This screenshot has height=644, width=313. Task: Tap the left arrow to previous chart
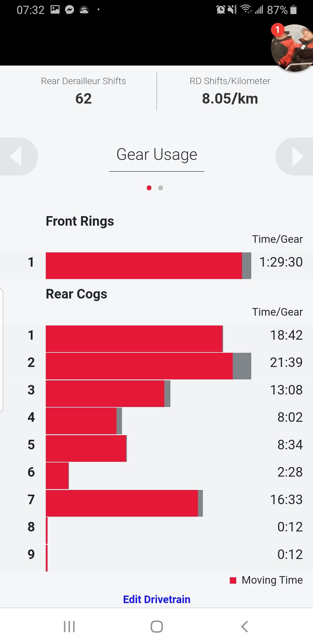coord(17,156)
